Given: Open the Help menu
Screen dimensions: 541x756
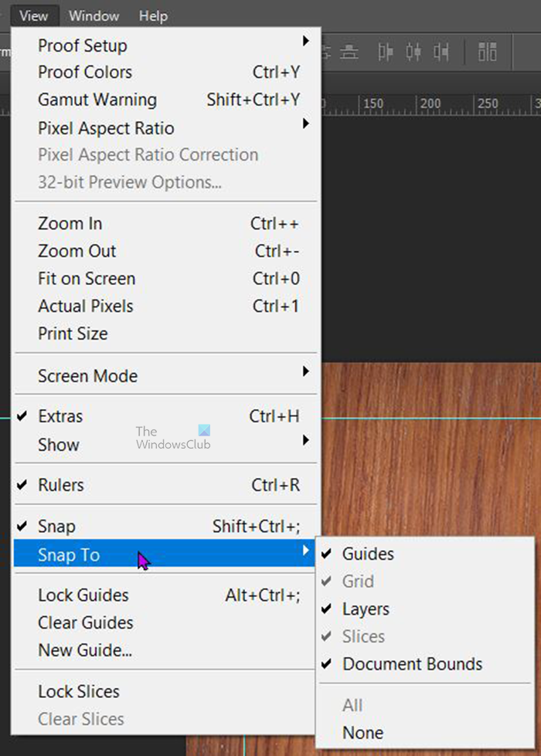Looking at the screenshot, I should [x=153, y=15].
